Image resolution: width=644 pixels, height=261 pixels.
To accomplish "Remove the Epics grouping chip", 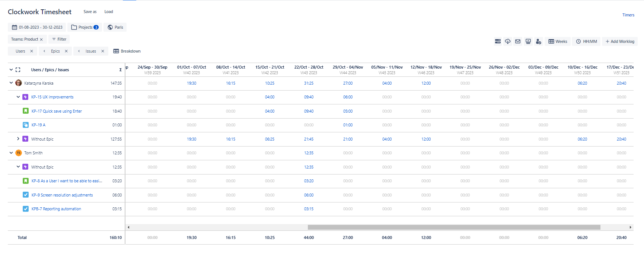I will [66, 51].
